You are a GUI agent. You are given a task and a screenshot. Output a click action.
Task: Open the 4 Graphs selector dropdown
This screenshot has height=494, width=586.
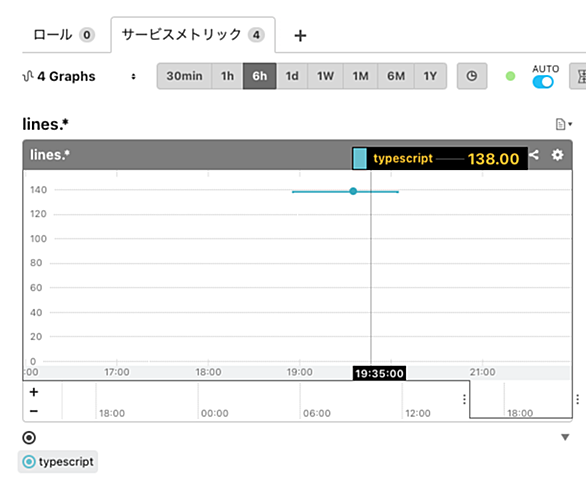tap(133, 77)
